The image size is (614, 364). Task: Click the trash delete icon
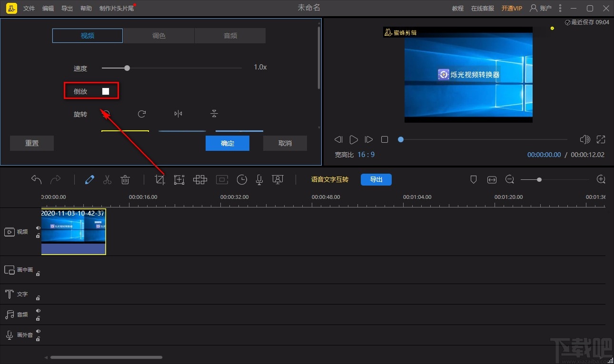[x=125, y=179]
